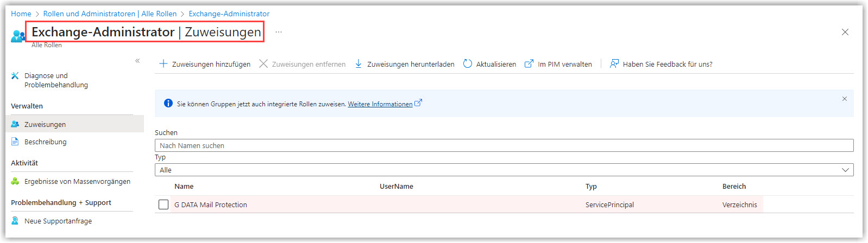Go to Rollen und Administratoren | Alle Rollen breadcrumb
Screen dimensions: 868x243
click(x=110, y=14)
